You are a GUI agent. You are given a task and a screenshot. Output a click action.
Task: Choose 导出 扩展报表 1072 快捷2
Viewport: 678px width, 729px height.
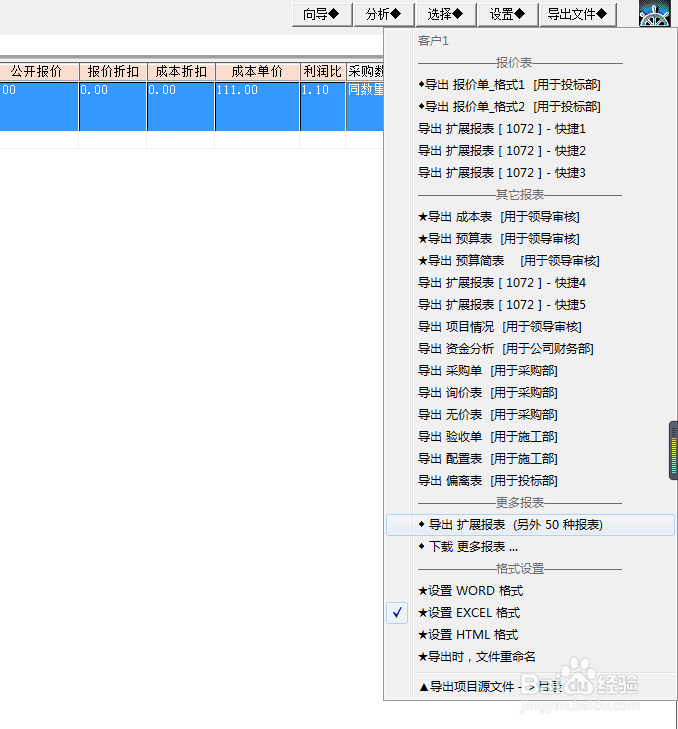click(x=530, y=151)
